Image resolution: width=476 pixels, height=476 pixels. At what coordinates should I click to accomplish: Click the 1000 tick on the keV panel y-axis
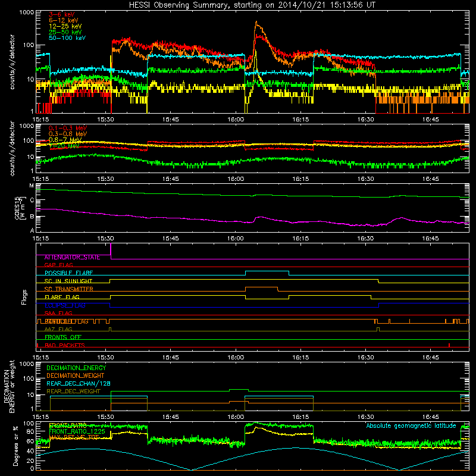(27, 12)
